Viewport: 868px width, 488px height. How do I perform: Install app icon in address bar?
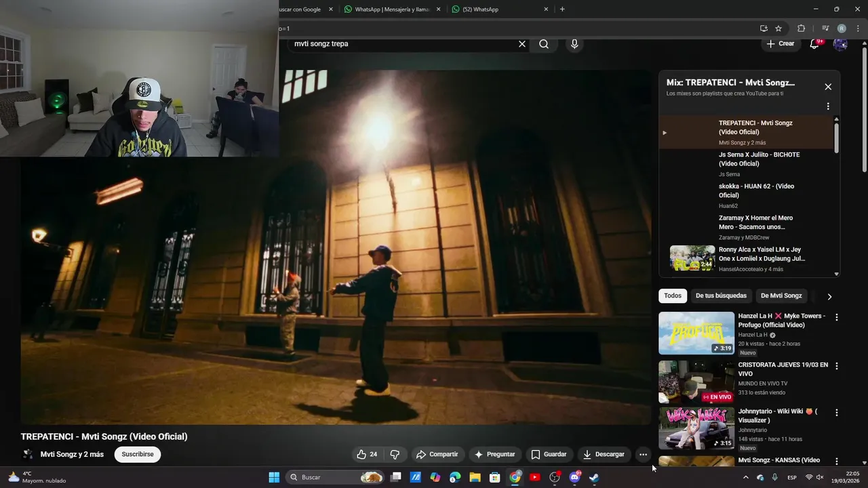point(764,28)
